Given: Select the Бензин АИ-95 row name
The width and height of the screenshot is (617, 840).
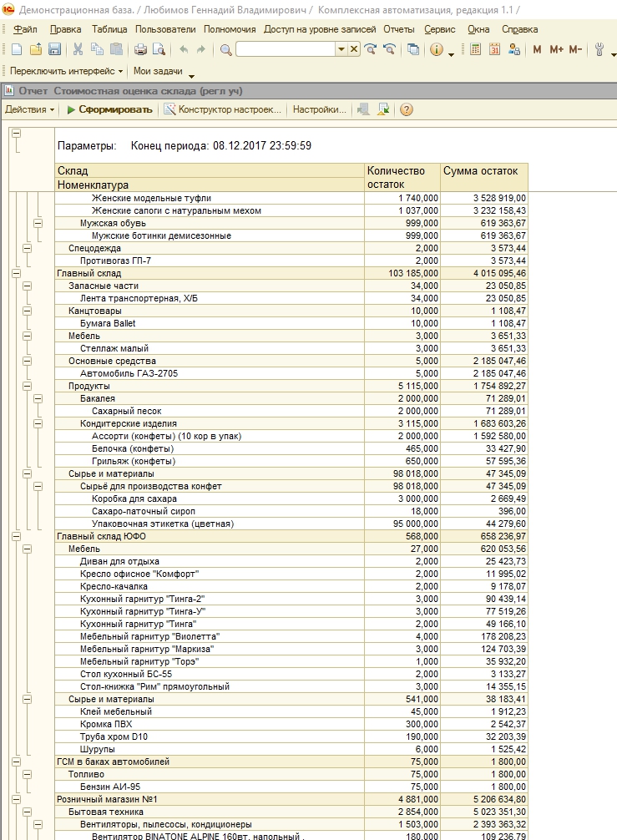Looking at the screenshot, I should (110, 787).
